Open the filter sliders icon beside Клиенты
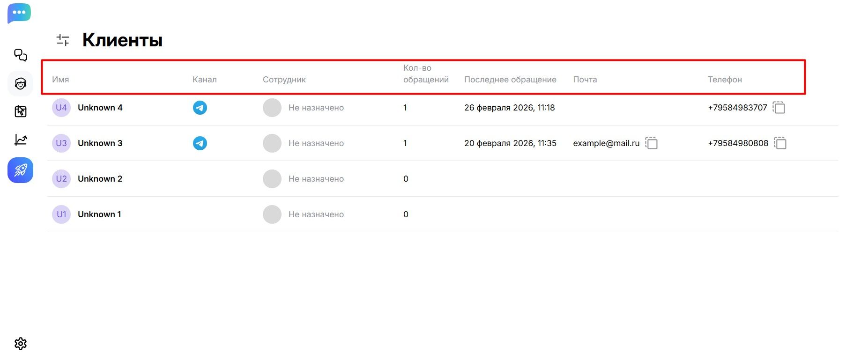This screenshot has width=868, height=360. point(63,40)
